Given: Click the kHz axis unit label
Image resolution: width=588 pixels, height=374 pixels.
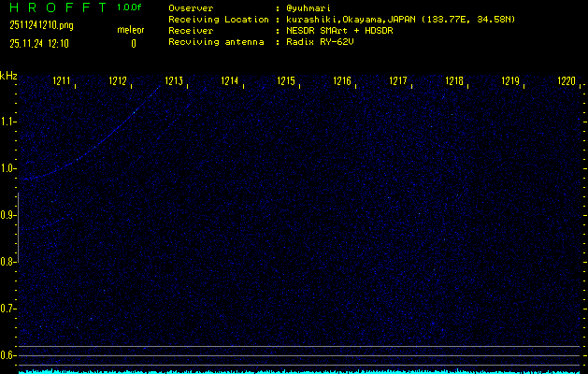Looking at the screenshot, I should click(x=8, y=76).
